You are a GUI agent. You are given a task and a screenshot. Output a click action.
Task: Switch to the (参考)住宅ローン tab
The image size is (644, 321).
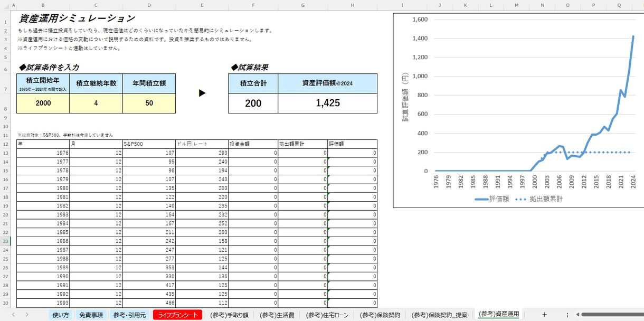click(327, 315)
